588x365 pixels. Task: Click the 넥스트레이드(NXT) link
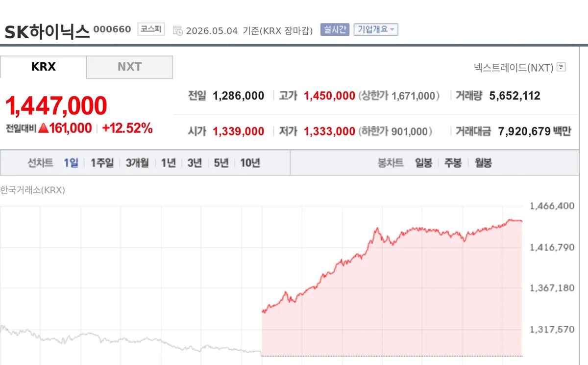pos(514,67)
